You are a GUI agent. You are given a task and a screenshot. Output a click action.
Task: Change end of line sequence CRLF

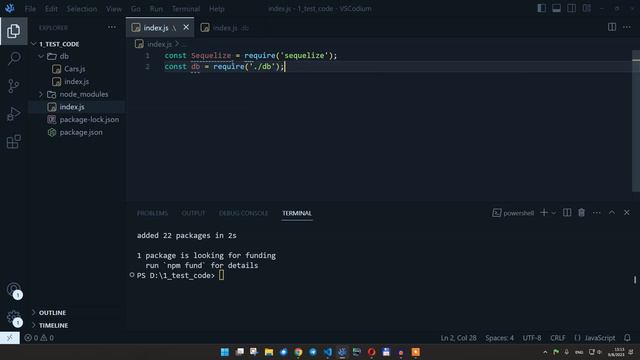[558, 338]
